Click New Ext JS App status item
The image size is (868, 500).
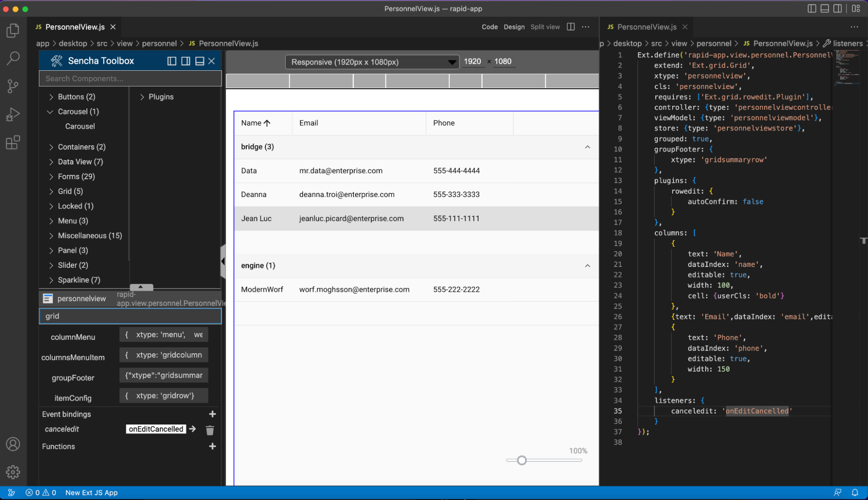92,493
